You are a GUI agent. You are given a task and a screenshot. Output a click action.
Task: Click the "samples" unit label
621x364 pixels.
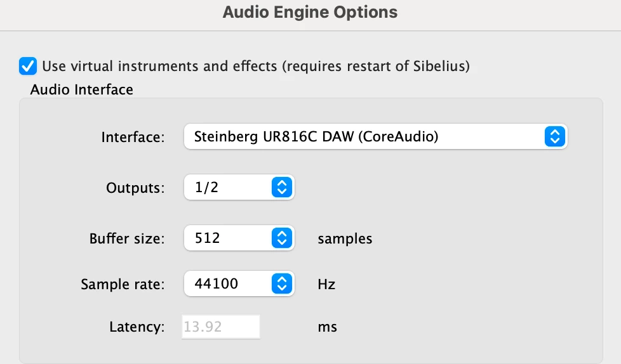(x=345, y=239)
